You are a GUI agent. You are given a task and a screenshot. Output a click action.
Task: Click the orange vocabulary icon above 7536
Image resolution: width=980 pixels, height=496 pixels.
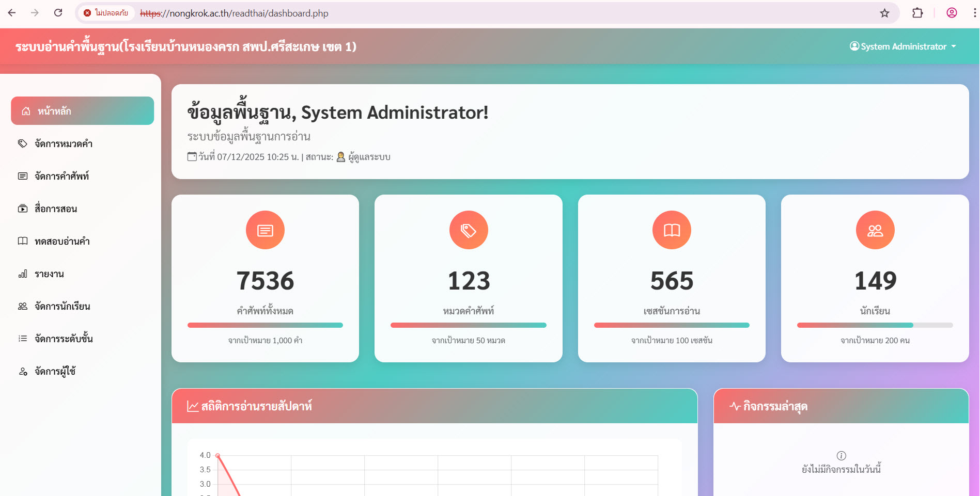[265, 230]
